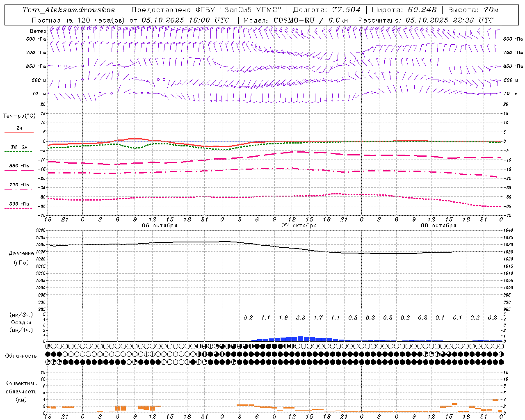Click '850 гПа' in the temperature legend
The height and width of the screenshot is (420, 525).
(x=19, y=166)
